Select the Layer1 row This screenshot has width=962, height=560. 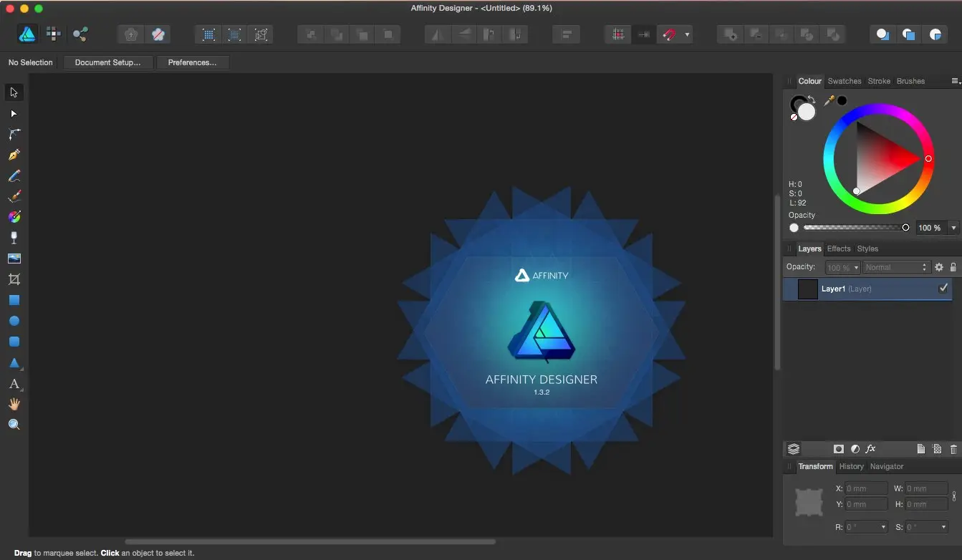tap(867, 289)
